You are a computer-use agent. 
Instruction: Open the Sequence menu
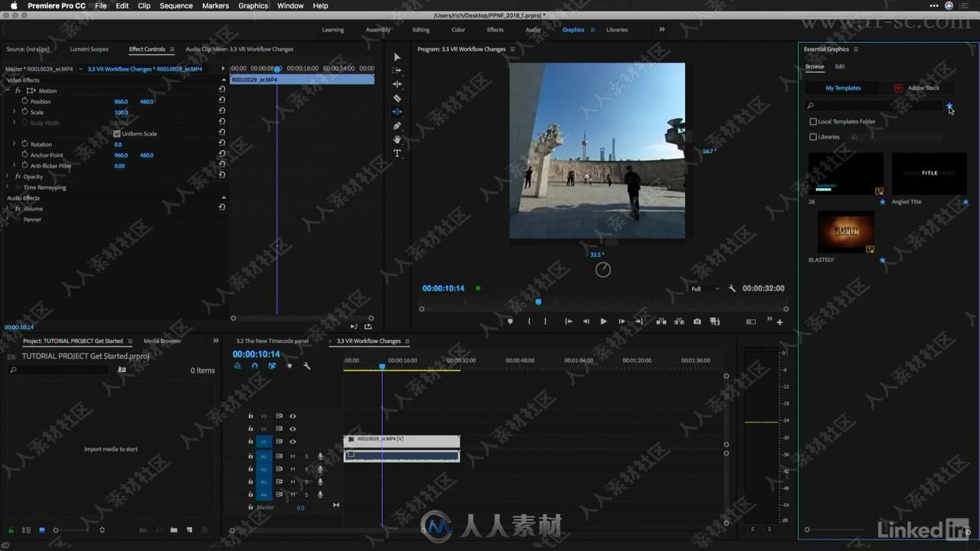[x=176, y=5]
